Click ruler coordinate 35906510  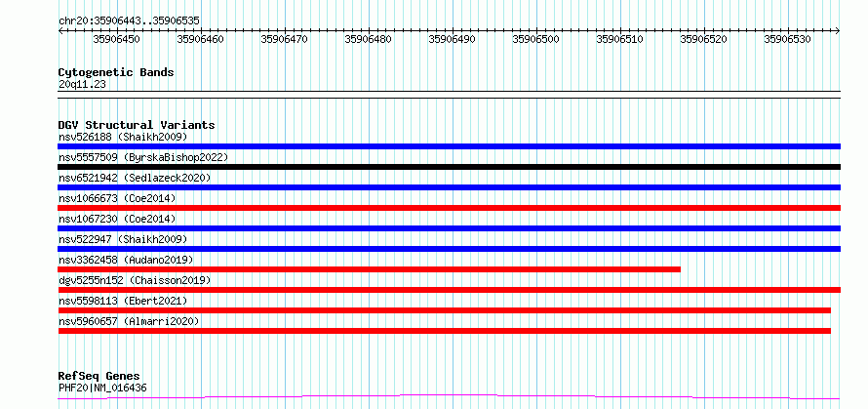(620, 39)
